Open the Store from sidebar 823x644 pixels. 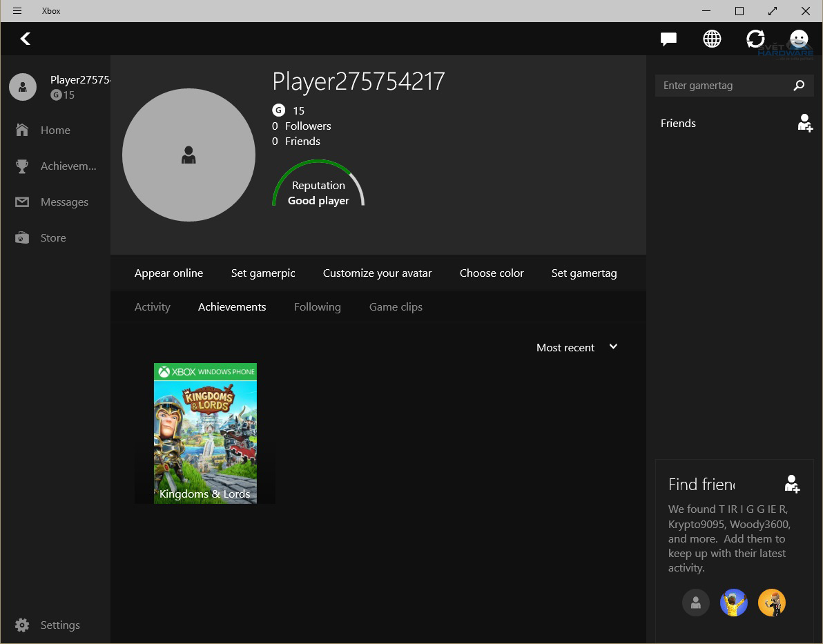tap(52, 238)
